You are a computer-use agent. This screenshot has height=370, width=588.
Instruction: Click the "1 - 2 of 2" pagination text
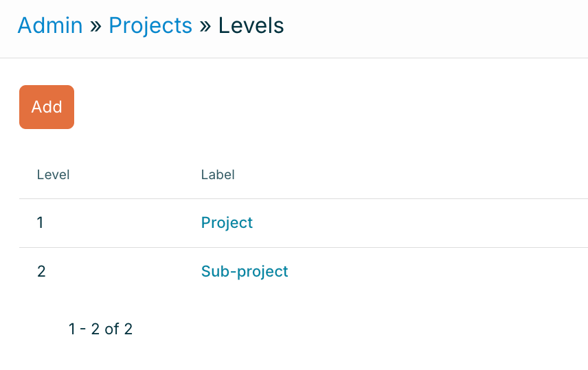pyautogui.click(x=100, y=329)
